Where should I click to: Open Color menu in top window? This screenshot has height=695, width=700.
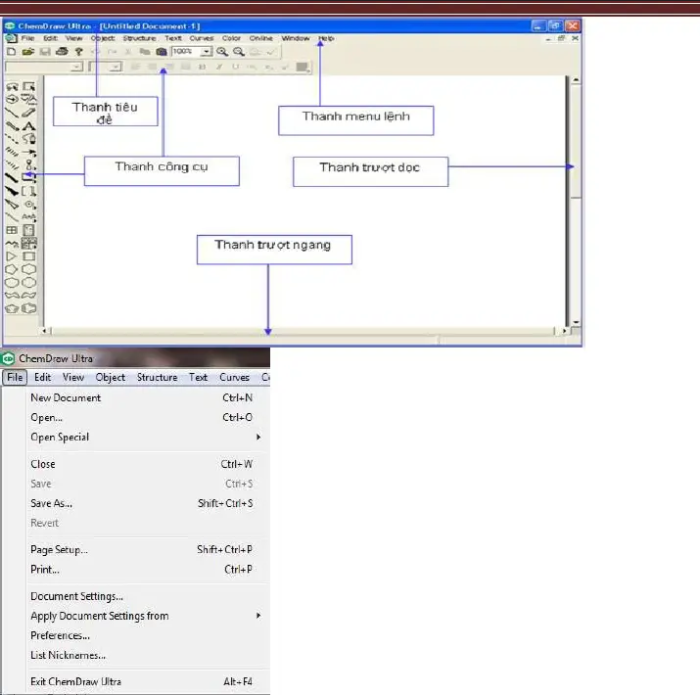point(231,38)
